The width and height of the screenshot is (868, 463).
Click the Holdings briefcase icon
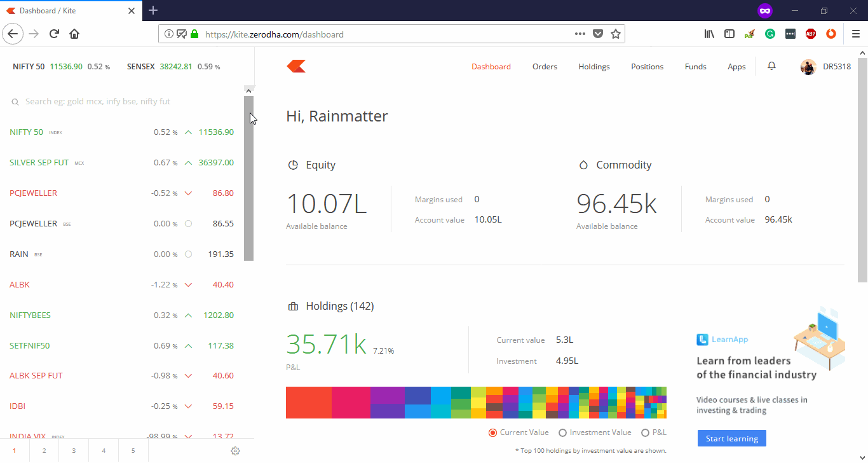tap(293, 306)
